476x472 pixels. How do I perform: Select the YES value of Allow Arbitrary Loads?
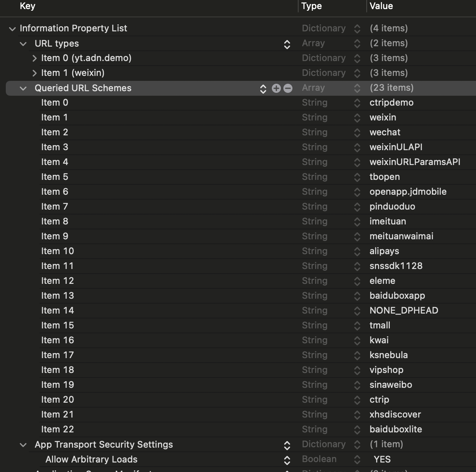point(382,460)
